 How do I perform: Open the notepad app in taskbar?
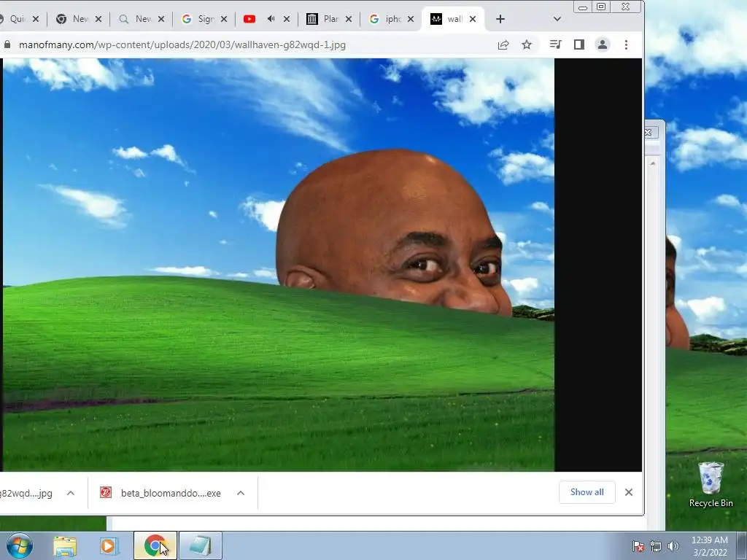point(201,545)
